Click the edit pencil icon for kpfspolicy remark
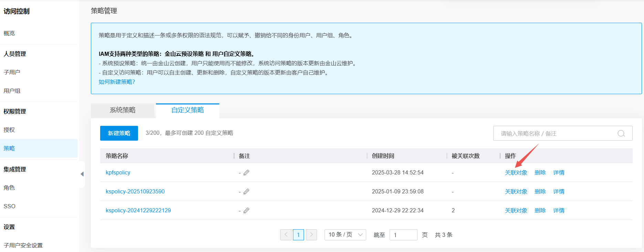644x252 pixels. (246, 173)
